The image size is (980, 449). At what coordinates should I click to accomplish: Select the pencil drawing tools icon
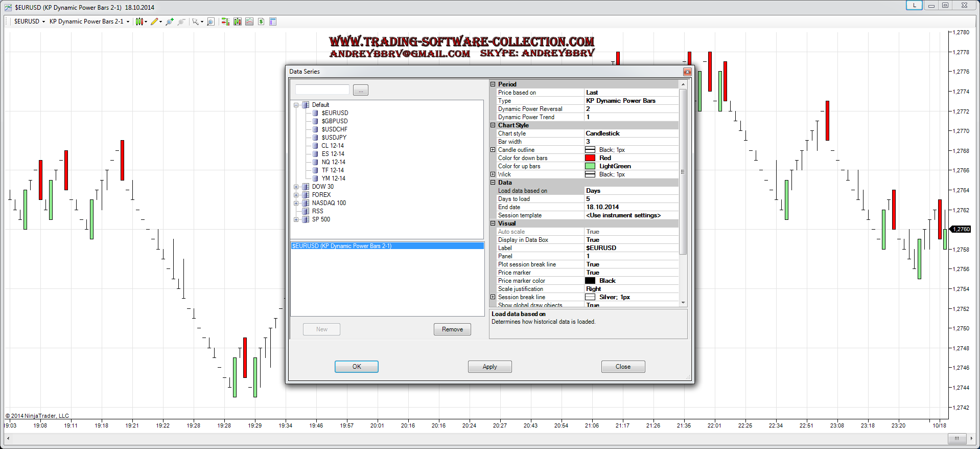point(154,21)
